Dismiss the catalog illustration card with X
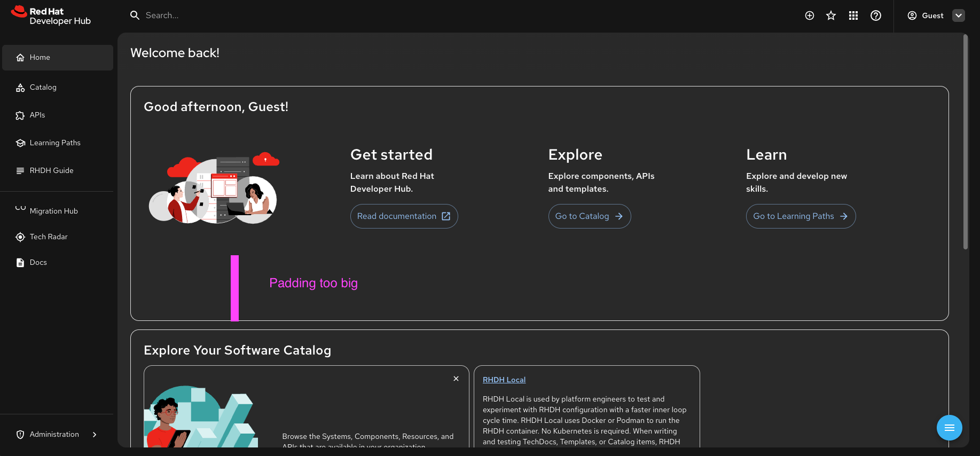The width and height of the screenshot is (980, 456). 456,379
